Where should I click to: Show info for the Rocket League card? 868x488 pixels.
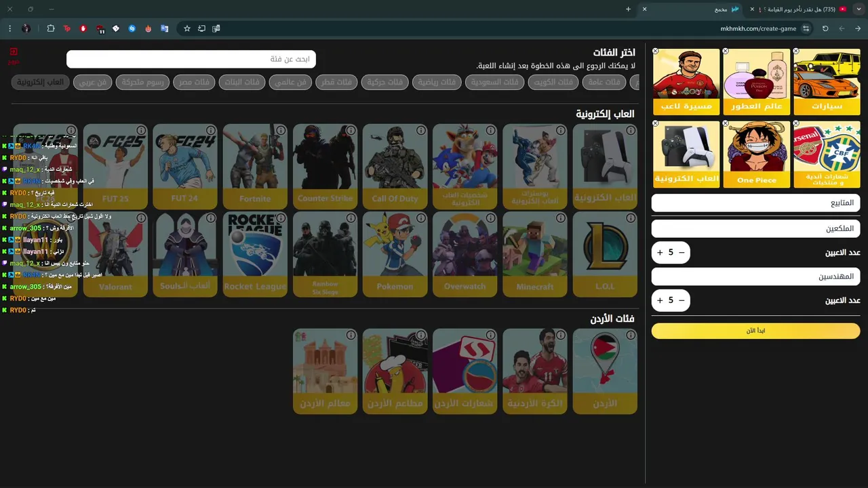[281, 218]
